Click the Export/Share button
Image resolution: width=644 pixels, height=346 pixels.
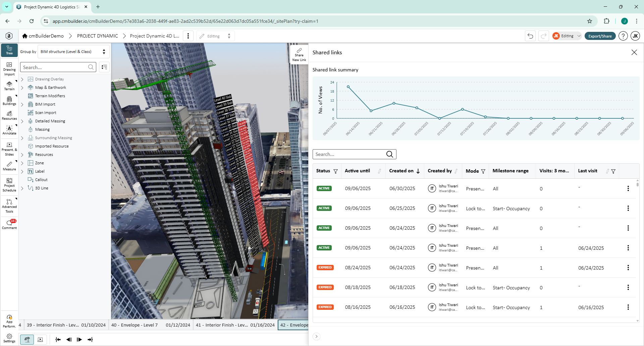[600, 36]
